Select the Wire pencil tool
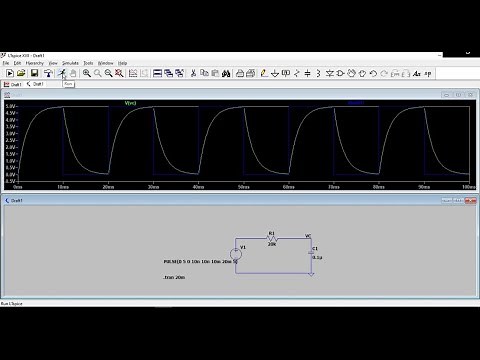 pos(264,73)
